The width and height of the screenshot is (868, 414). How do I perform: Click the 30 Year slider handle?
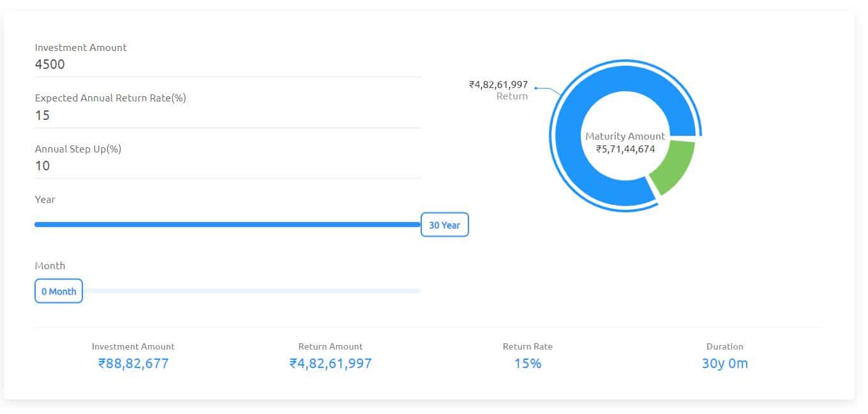coord(445,225)
